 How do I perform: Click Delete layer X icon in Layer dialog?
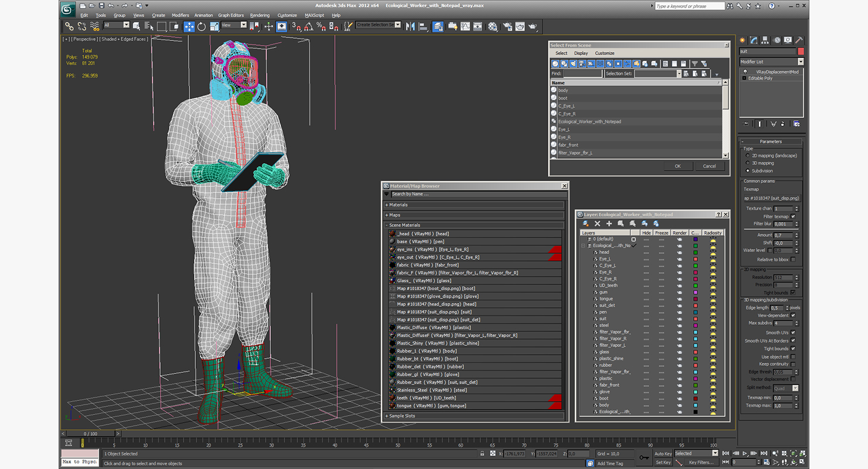tap(597, 223)
